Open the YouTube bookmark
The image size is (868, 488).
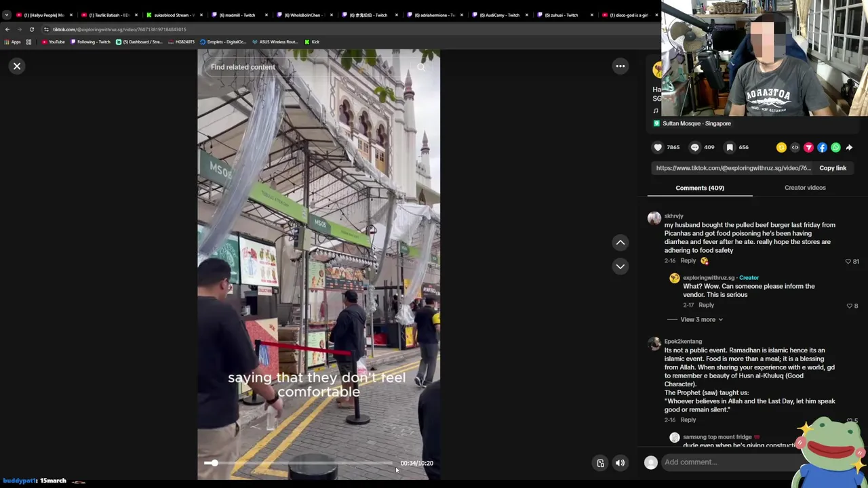point(53,42)
